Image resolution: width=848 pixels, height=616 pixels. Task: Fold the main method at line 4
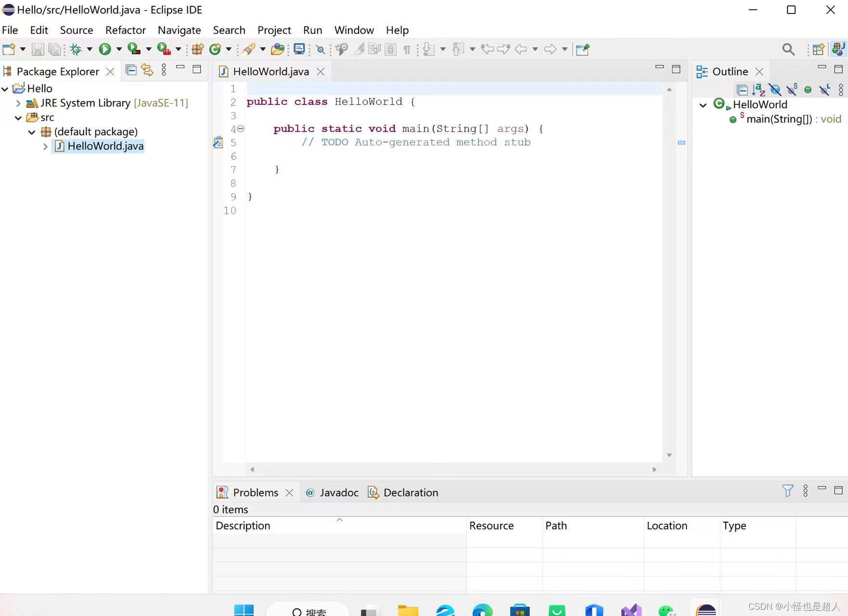(240, 128)
